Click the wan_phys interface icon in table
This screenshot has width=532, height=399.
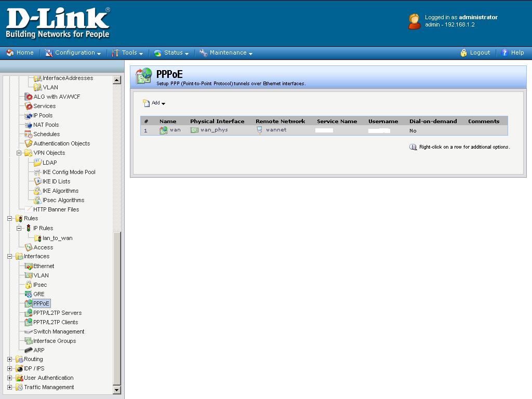pyautogui.click(x=194, y=130)
